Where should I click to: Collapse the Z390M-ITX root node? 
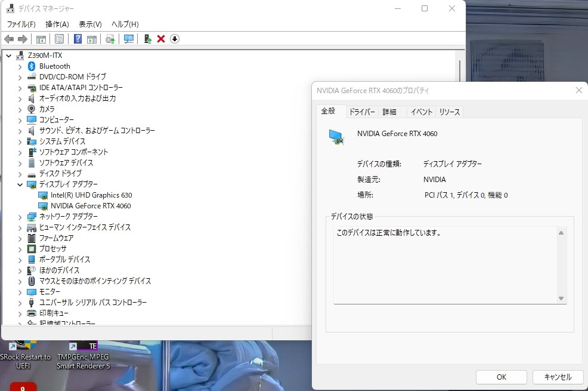click(8, 56)
